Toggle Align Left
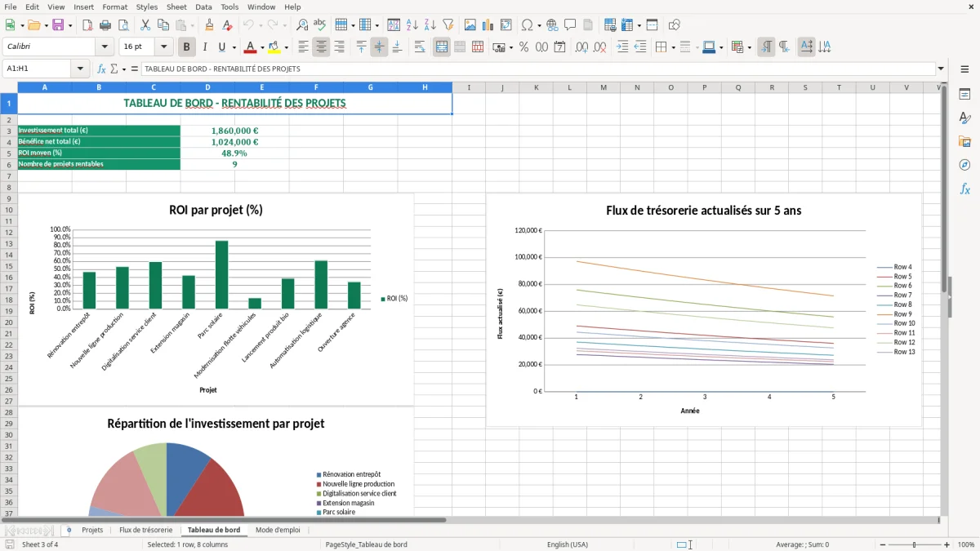 coord(304,47)
